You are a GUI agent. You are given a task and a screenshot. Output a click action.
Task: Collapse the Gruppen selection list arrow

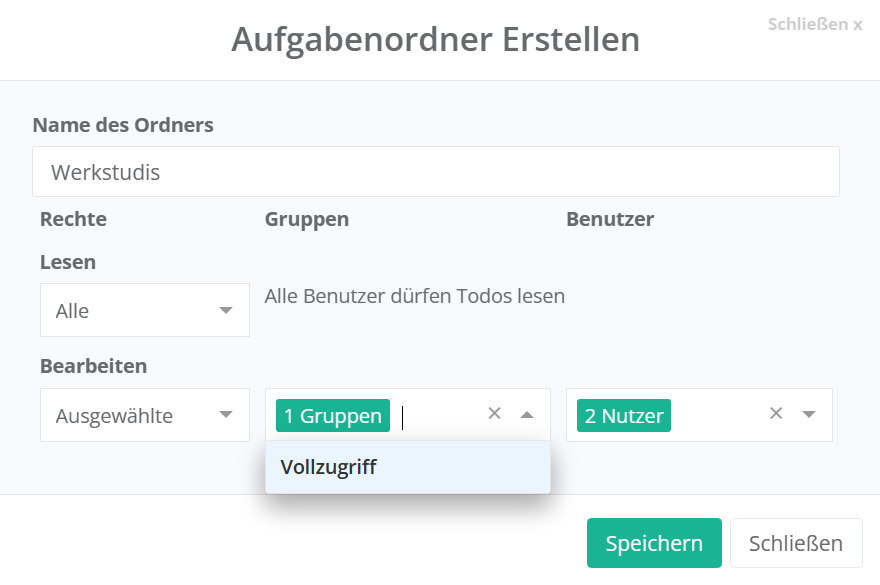tap(527, 415)
